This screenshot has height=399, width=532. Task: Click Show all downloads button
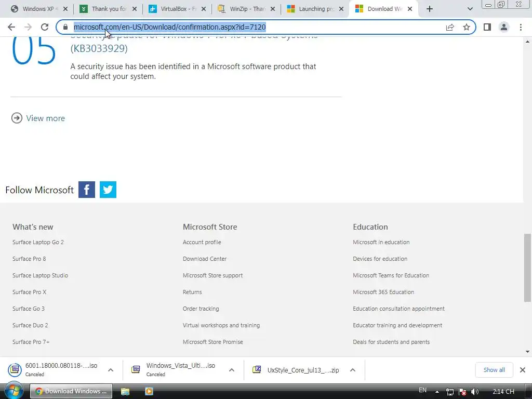click(494, 370)
